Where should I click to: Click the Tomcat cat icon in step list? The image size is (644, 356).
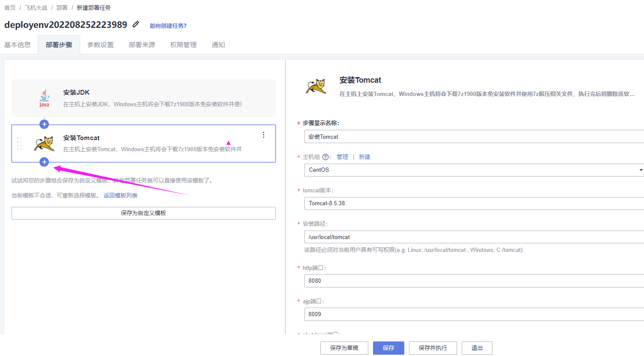click(x=44, y=144)
